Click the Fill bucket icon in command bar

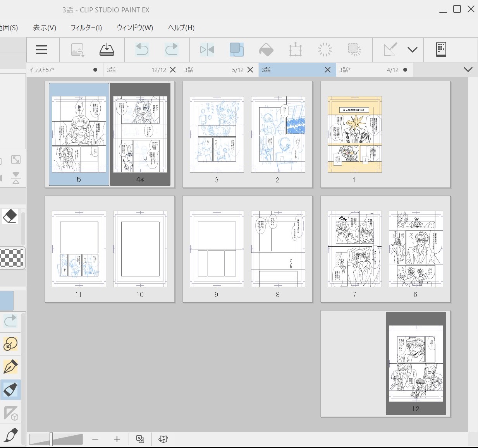(266, 50)
